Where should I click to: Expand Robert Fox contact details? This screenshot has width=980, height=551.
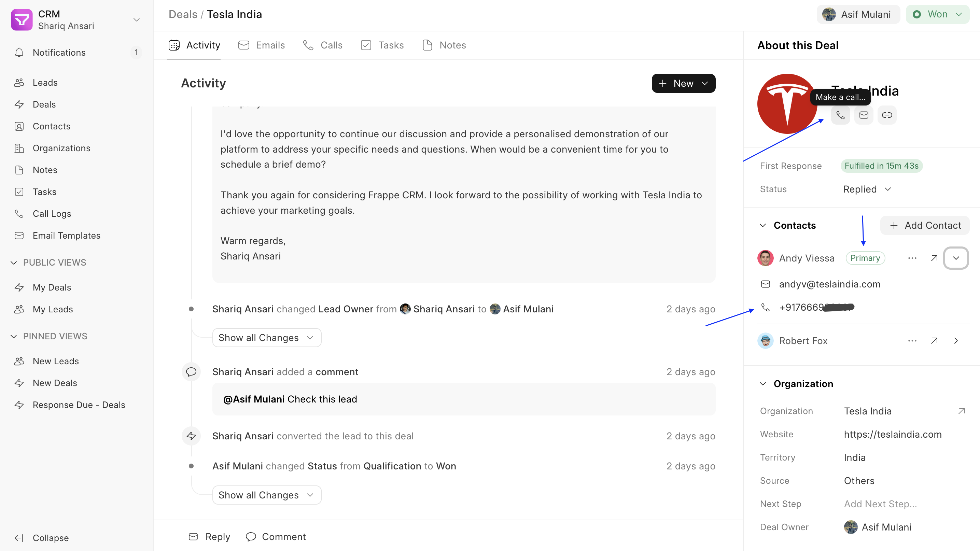956,340
